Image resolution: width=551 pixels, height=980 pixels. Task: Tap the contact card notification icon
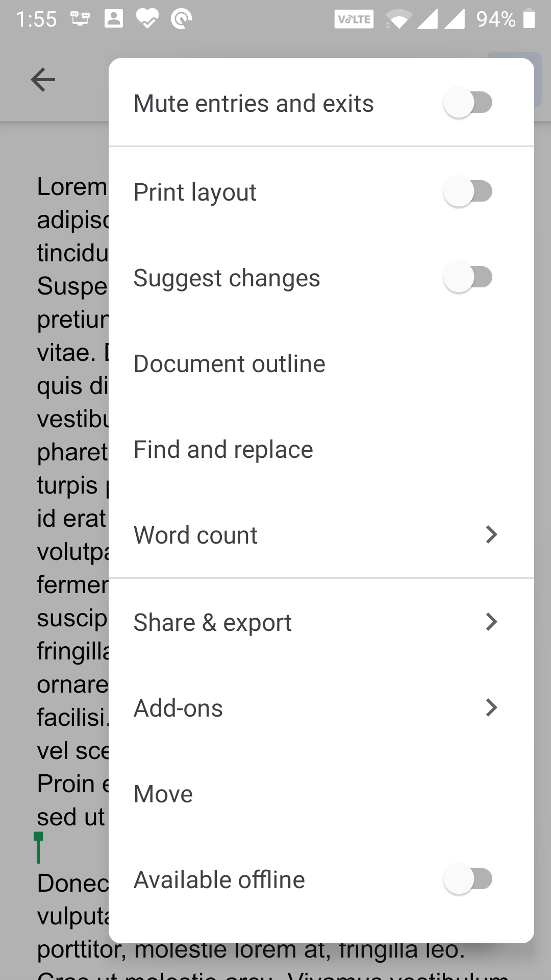click(113, 19)
